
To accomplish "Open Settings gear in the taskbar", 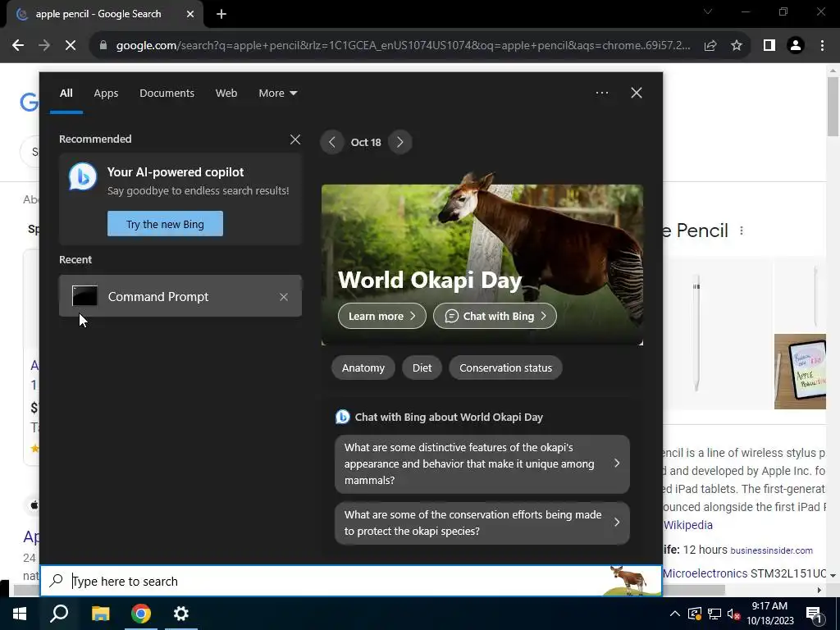I will click(x=181, y=614).
